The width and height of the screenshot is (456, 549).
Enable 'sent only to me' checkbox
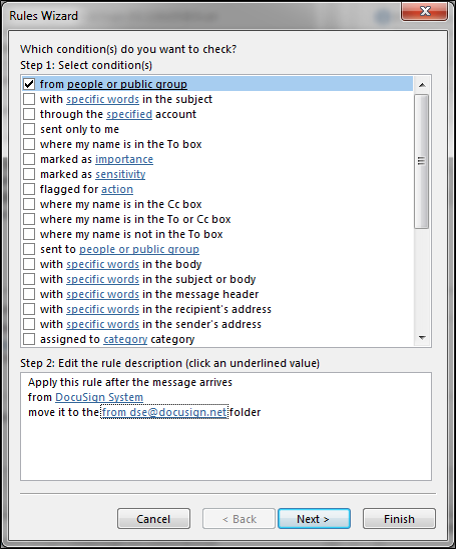point(29,129)
